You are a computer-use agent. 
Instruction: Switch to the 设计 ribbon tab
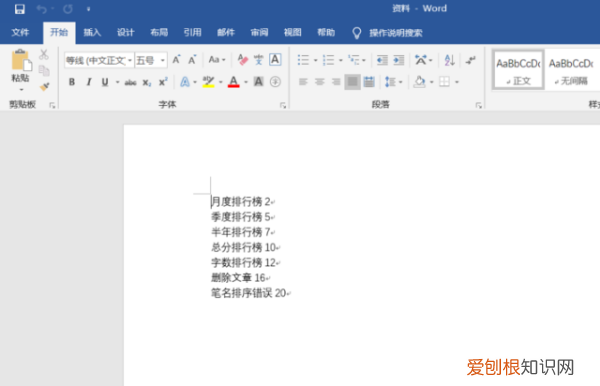pyautogui.click(x=126, y=33)
